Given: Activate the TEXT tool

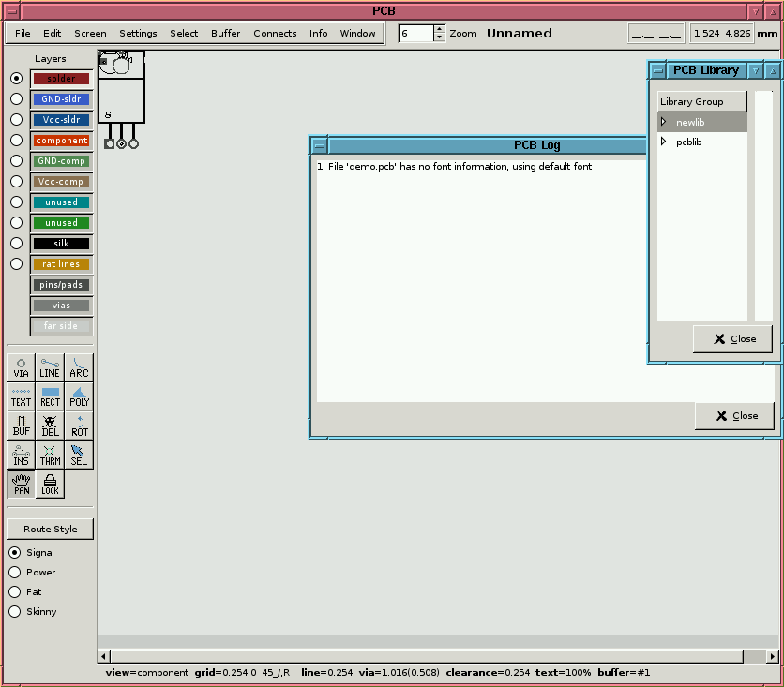Looking at the screenshot, I should pos(21,396).
